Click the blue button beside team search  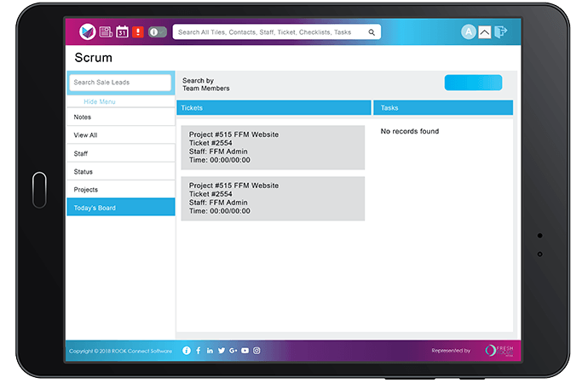(473, 83)
